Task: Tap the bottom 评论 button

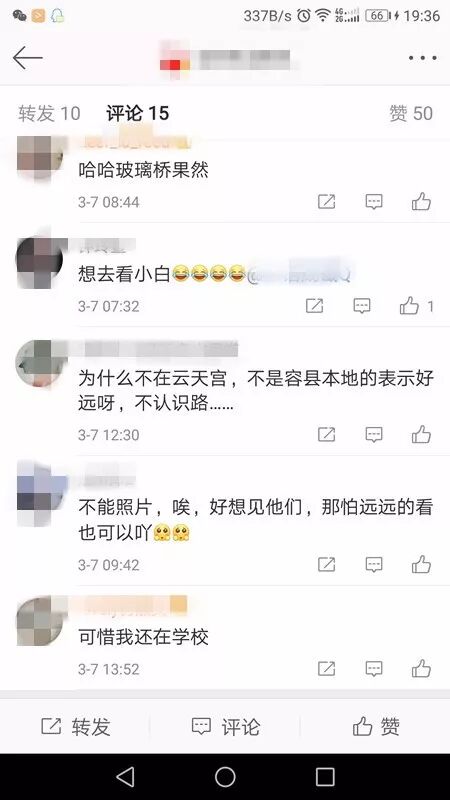Action: [226, 727]
